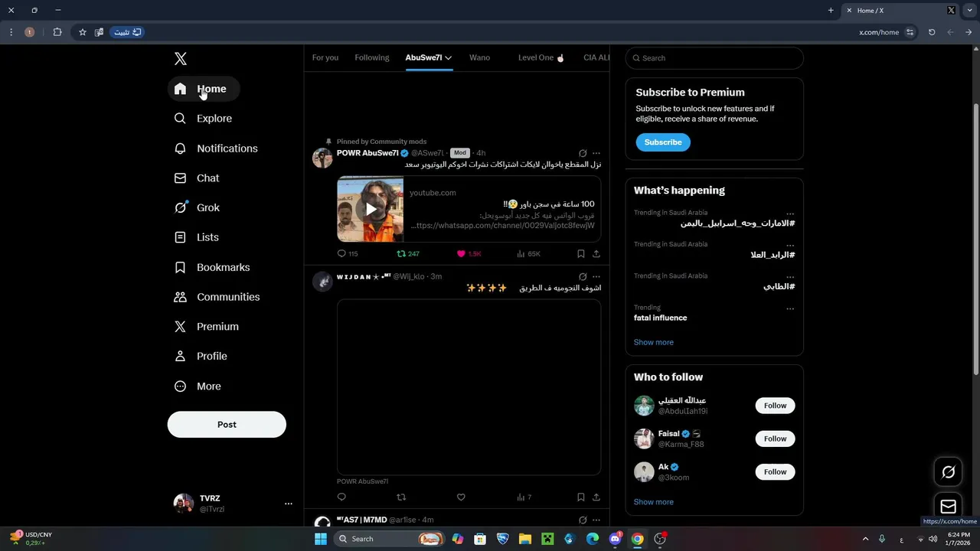Bookmark this page with browser star icon
Viewport: 980px width, 551px height.
pos(83,32)
